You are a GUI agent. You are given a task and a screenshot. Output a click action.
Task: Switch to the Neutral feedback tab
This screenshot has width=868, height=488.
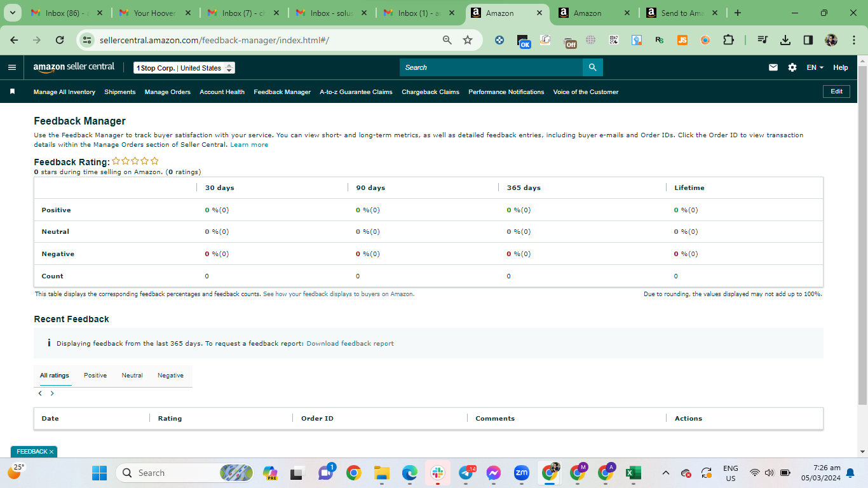click(132, 376)
